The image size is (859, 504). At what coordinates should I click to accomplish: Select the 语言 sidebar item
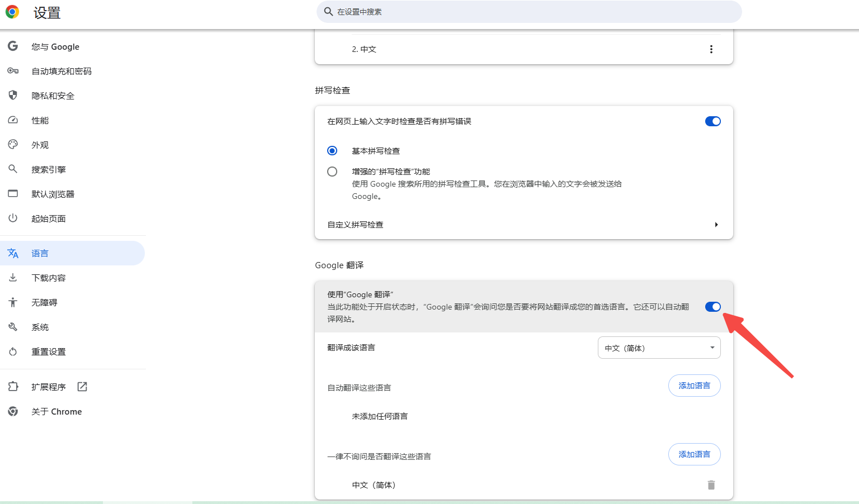(x=73, y=253)
